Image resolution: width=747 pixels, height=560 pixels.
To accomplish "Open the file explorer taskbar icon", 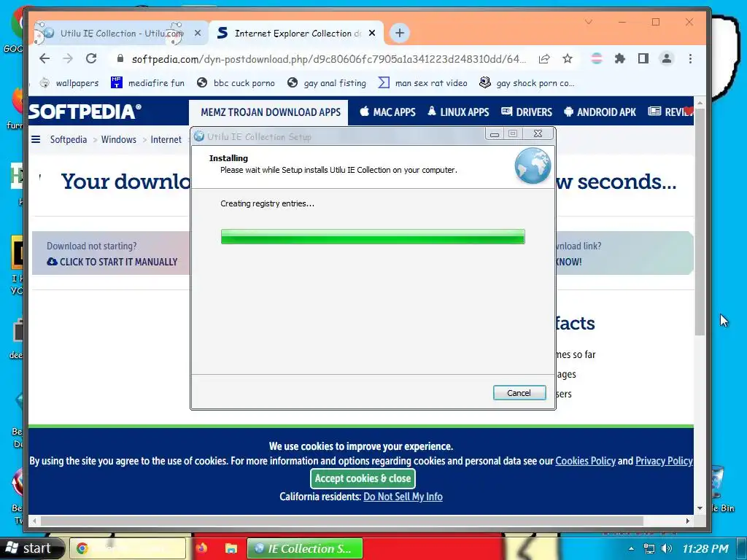I will [231, 548].
